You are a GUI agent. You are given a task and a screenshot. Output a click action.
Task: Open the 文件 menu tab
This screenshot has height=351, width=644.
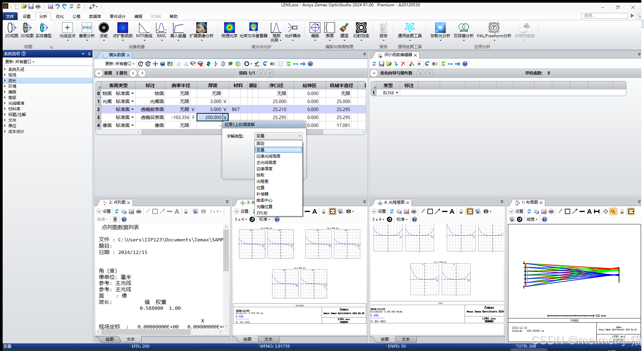coord(10,17)
